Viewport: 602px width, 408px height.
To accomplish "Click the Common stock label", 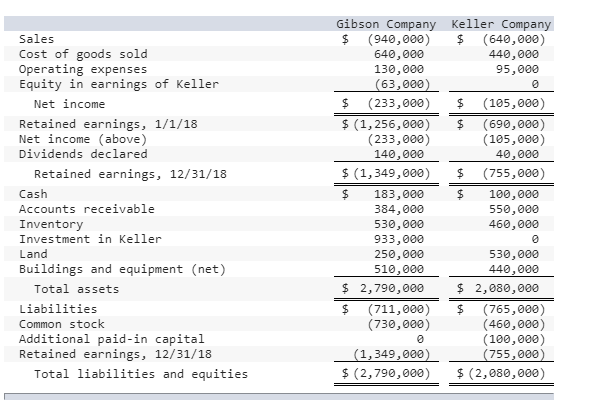I will click(x=61, y=324).
